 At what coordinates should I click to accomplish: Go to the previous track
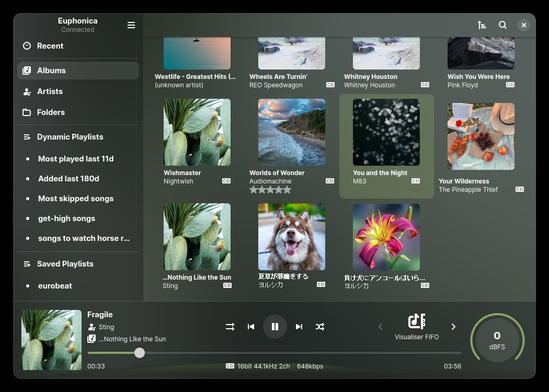coord(251,327)
